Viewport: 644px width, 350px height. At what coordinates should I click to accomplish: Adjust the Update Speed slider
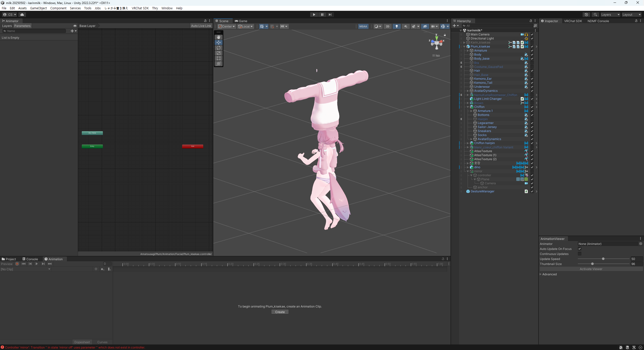pos(603,259)
